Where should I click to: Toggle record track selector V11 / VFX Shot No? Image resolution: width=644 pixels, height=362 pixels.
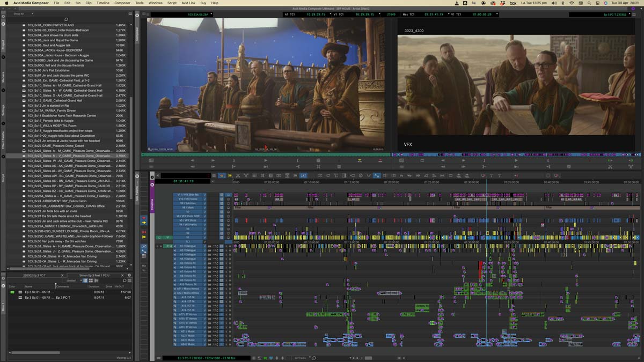click(188, 195)
